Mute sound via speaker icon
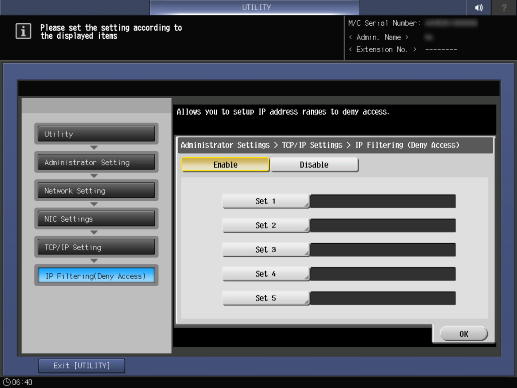This screenshot has width=517, height=388. (x=478, y=7)
